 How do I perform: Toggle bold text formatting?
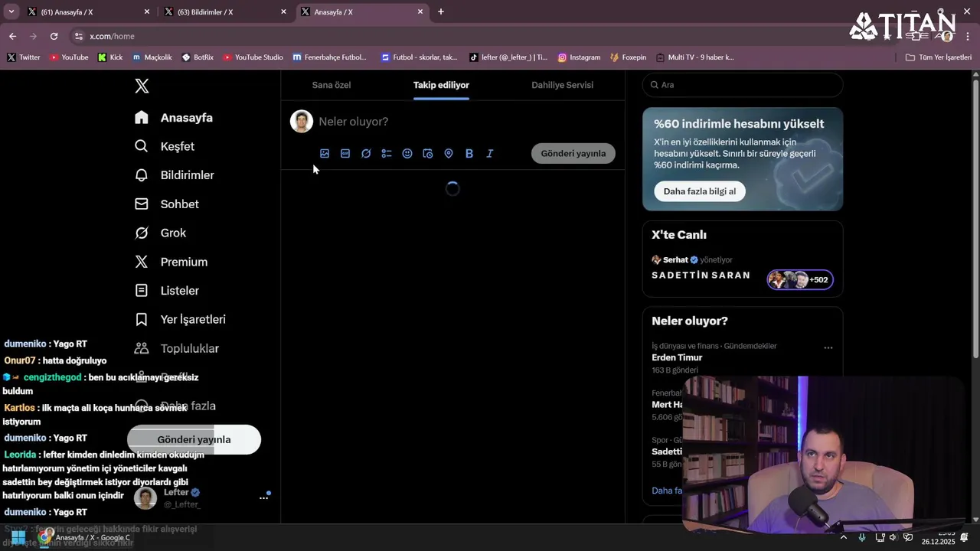click(x=469, y=154)
